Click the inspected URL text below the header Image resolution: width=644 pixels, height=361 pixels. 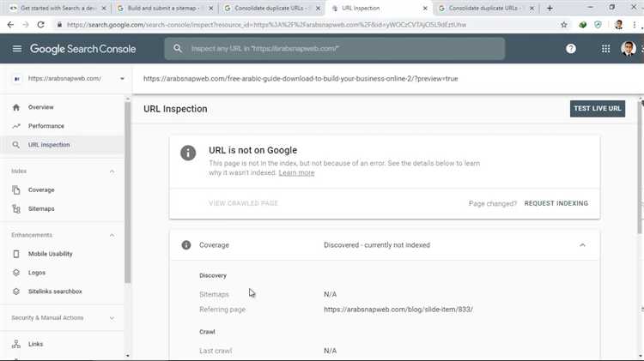(x=301, y=78)
